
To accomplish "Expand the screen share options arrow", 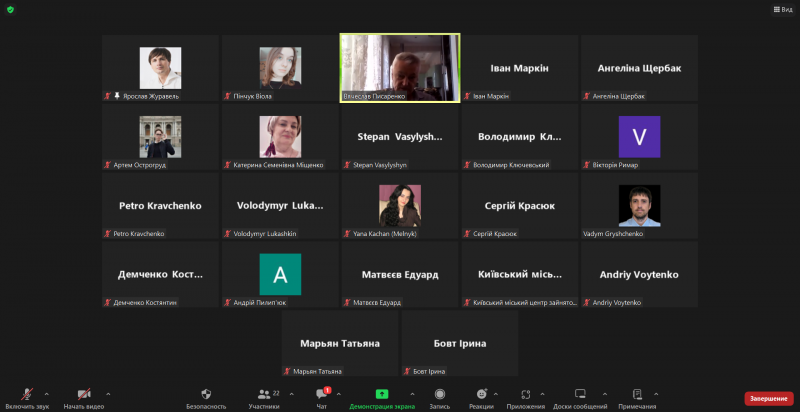I will point(412,394).
